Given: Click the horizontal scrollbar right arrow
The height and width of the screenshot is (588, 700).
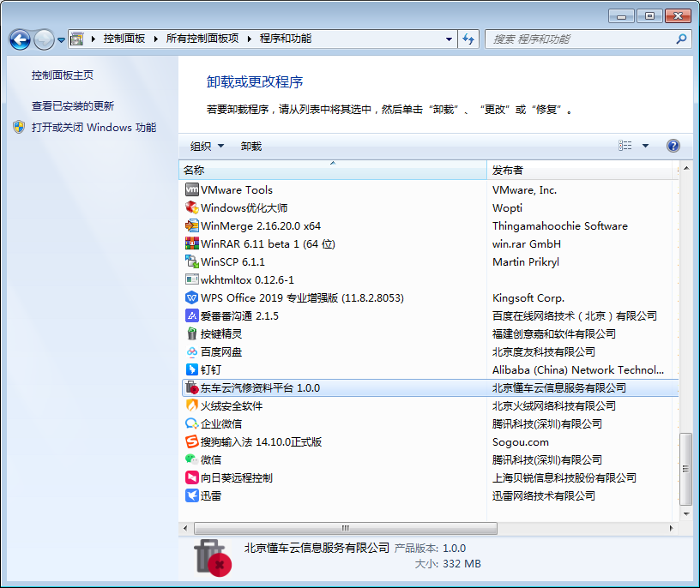Looking at the screenshot, I should [671, 528].
